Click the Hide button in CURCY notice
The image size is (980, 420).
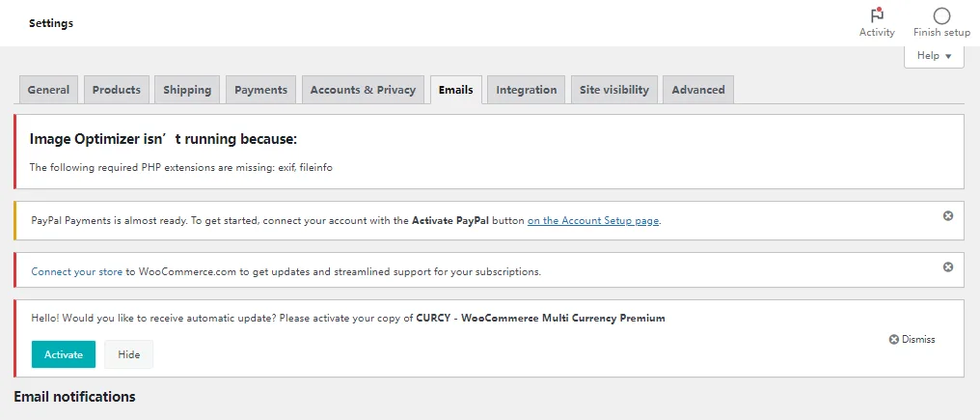(x=129, y=354)
